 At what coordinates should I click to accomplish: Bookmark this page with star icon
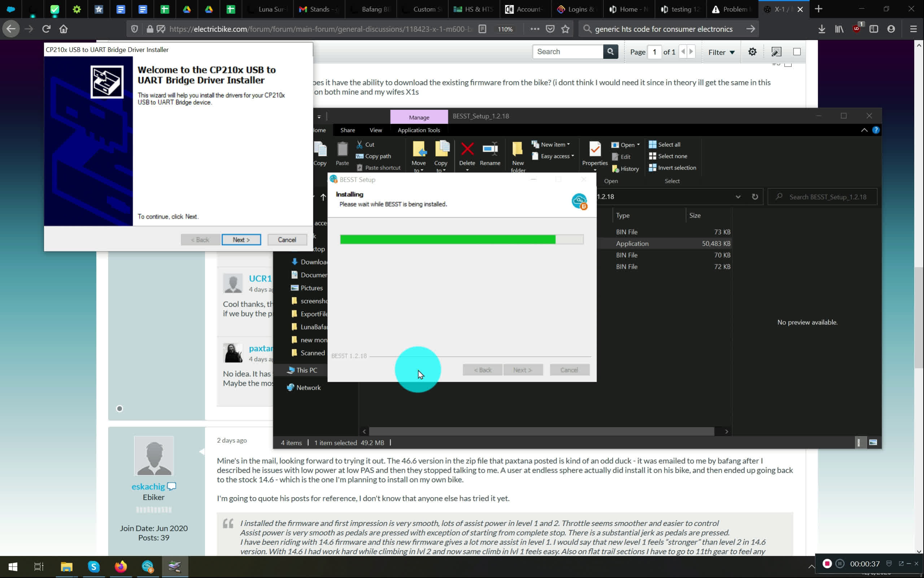566,29
